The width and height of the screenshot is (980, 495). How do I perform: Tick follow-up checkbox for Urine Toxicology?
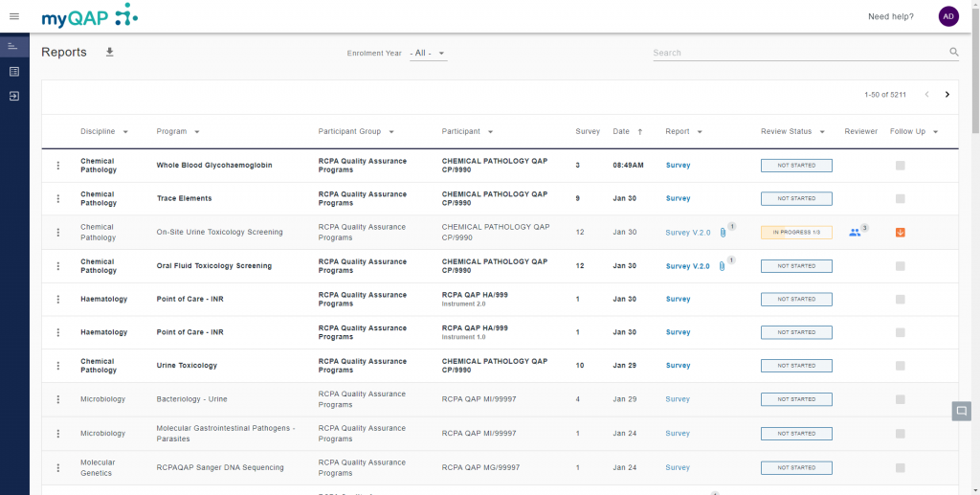tap(900, 366)
